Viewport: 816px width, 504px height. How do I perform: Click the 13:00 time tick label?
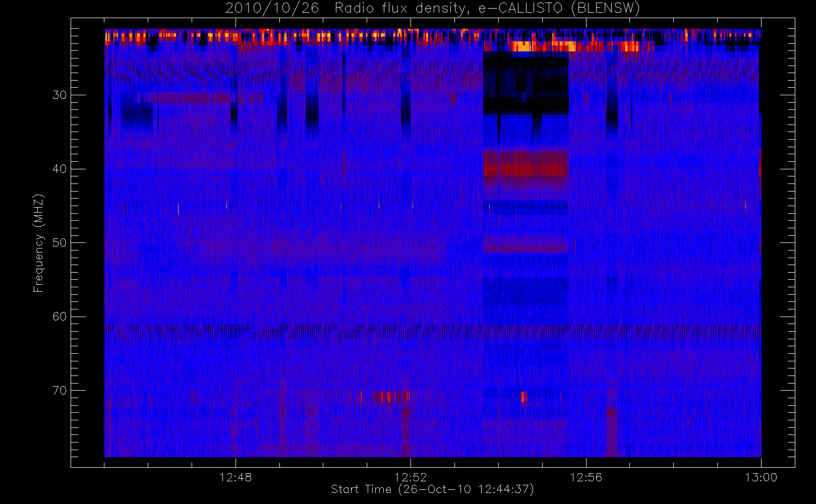761,477
